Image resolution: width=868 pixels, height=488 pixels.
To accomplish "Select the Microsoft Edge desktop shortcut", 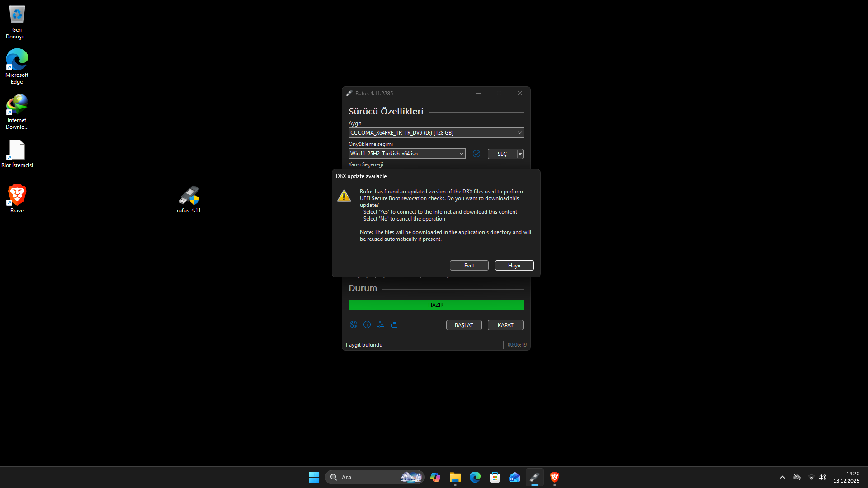I will pos(17,66).
